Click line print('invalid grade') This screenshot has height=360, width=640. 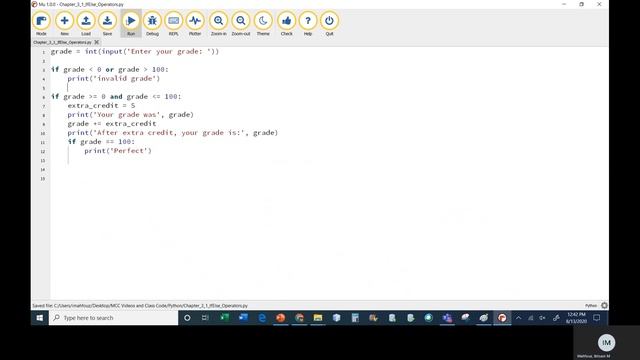[114, 78]
